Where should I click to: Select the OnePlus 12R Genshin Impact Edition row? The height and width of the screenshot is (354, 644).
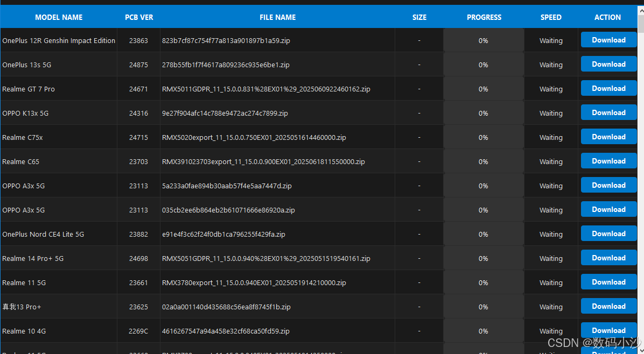pos(319,40)
